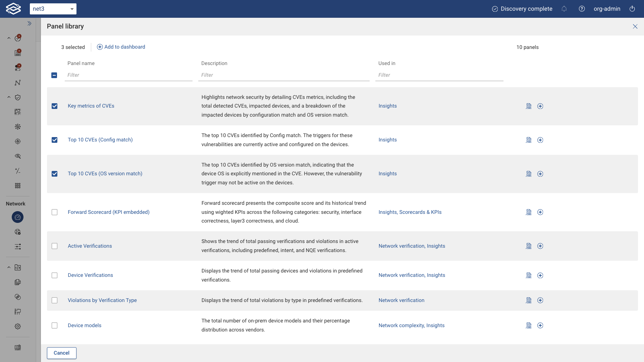Click the Description filter input field
The height and width of the screenshot is (362, 644).
tap(283, 75)
